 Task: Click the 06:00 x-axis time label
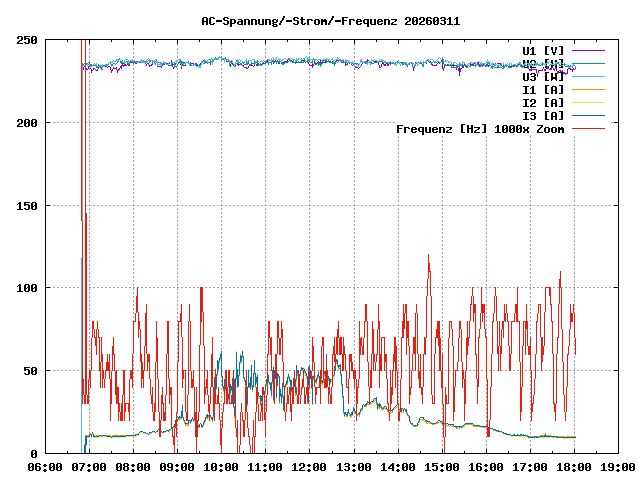45,467
